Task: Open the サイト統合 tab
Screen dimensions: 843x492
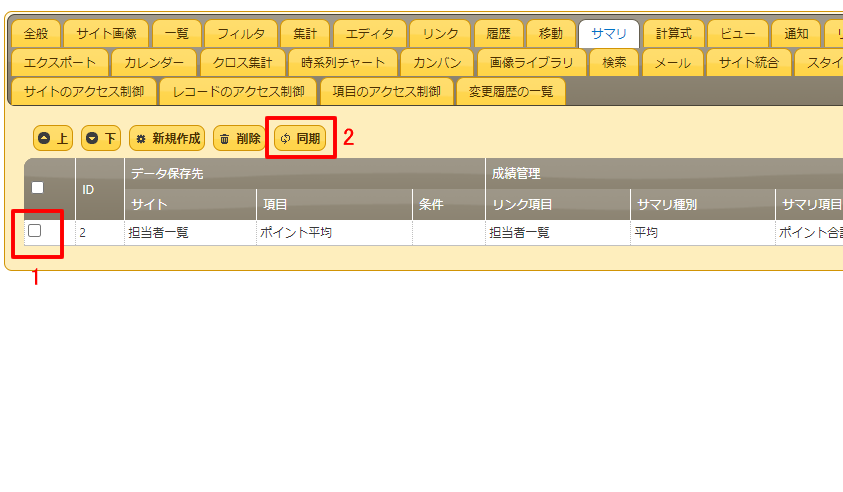Action: [x=749, y=63]
